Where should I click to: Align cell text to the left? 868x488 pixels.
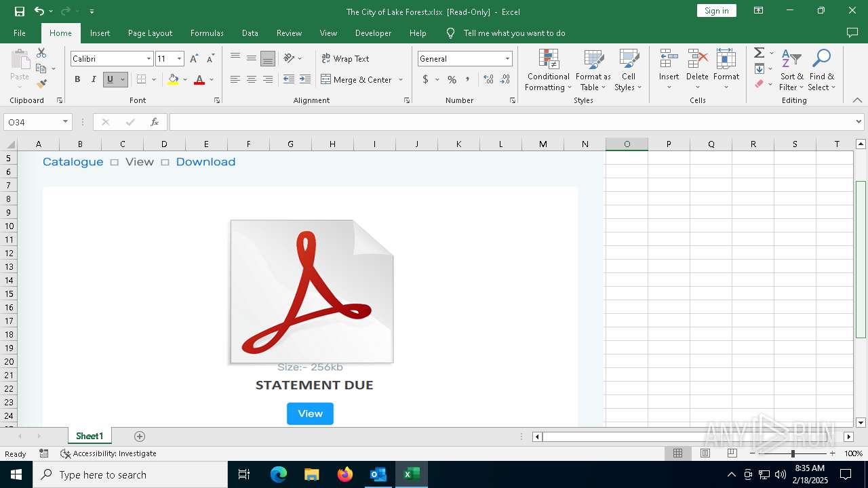(x=235, y=79)
